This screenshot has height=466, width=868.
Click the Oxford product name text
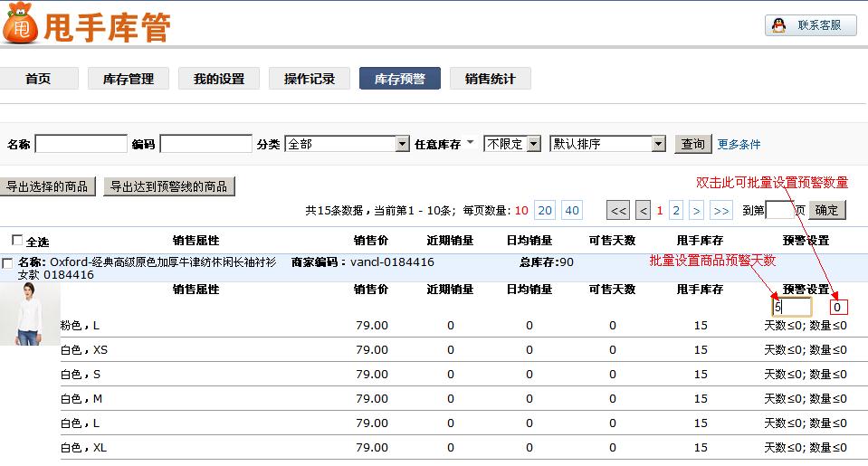pos(148,268)
